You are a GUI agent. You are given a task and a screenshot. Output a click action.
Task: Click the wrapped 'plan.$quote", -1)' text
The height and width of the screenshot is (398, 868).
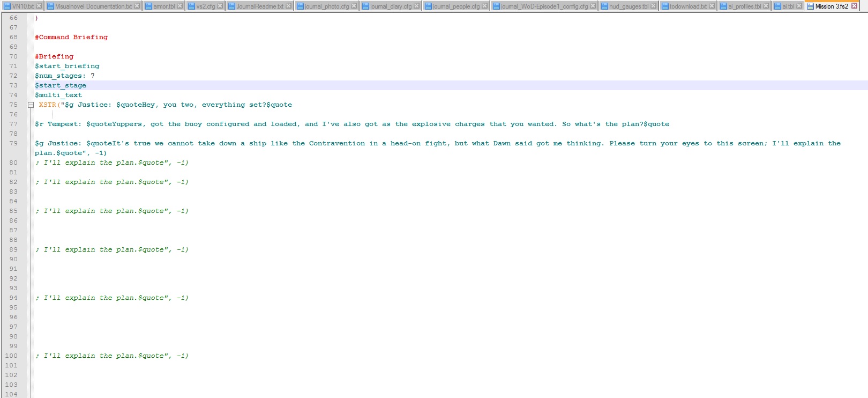click(71, 153)
